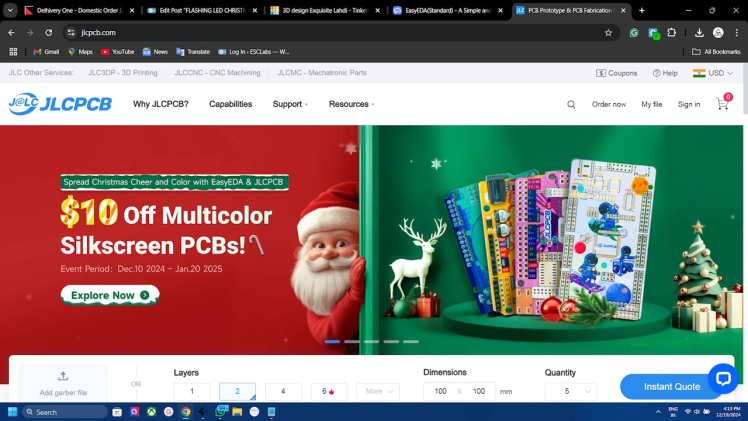Click the Explore Now button

tap(110, 295)
